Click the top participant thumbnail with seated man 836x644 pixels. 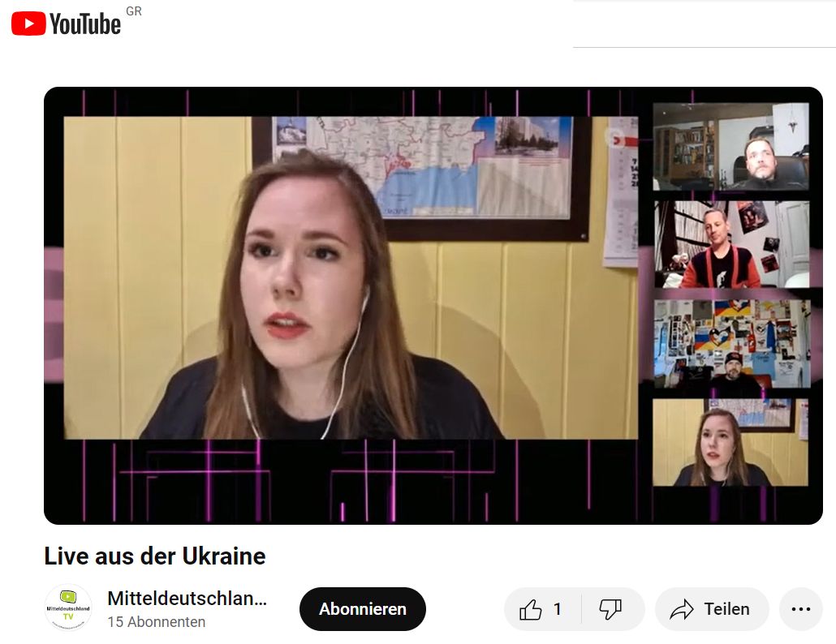coord(730,147)
